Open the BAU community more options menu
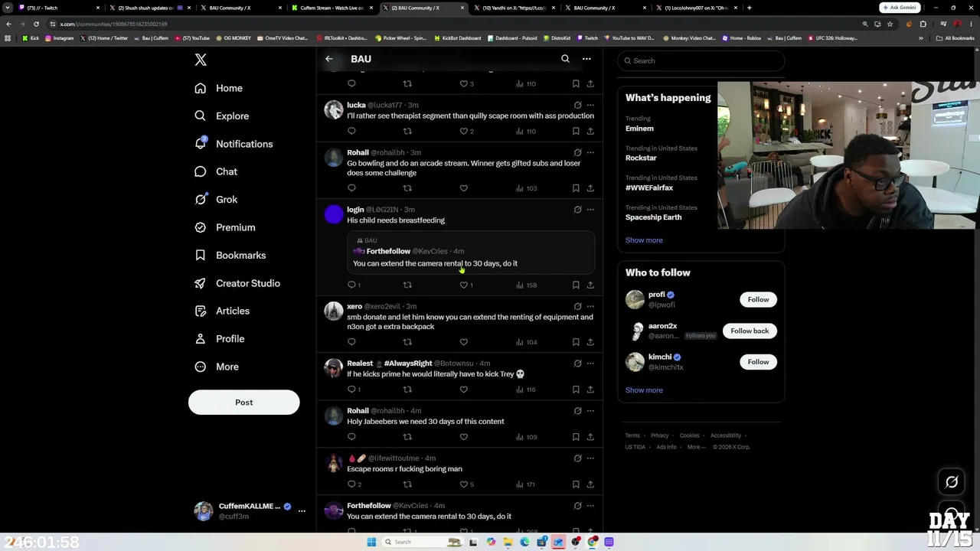This screenshot has height=551, width=980. click(x=586, y=59)
